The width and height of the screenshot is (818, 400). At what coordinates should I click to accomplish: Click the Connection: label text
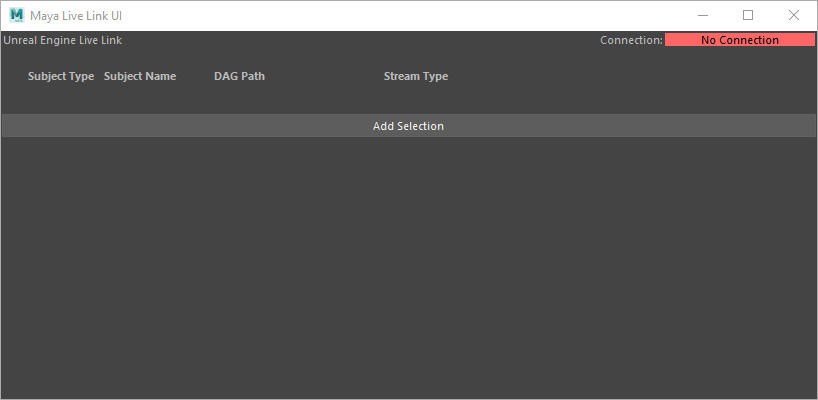(x=631, y=40)
